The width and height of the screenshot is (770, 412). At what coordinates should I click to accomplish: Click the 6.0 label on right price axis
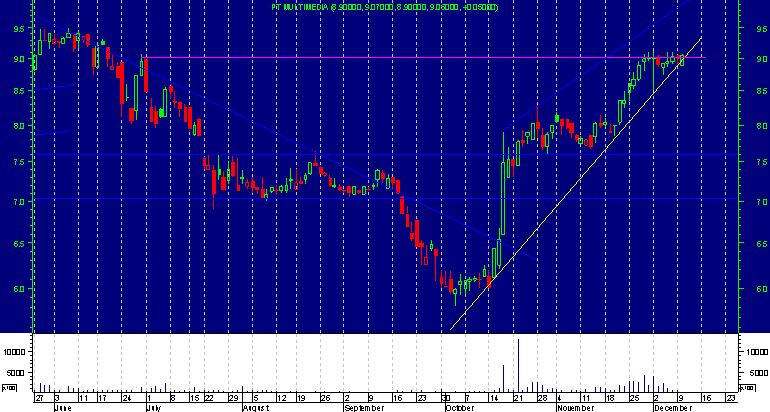(762, 289)
